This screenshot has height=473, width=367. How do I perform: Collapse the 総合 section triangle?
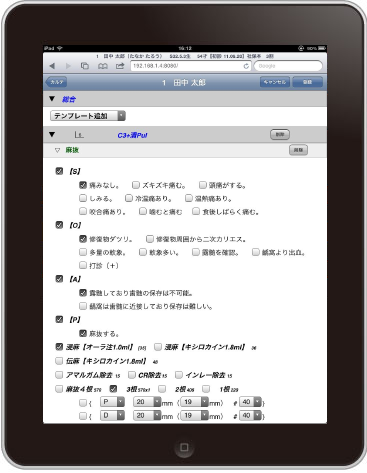pyautogui.click(x=52, y=99)
